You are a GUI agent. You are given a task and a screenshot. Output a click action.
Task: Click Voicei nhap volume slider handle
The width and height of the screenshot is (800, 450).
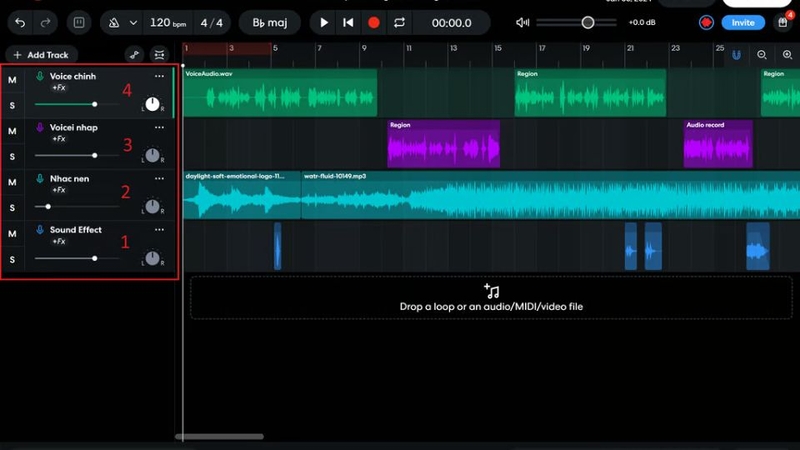[x=94, y=155]
